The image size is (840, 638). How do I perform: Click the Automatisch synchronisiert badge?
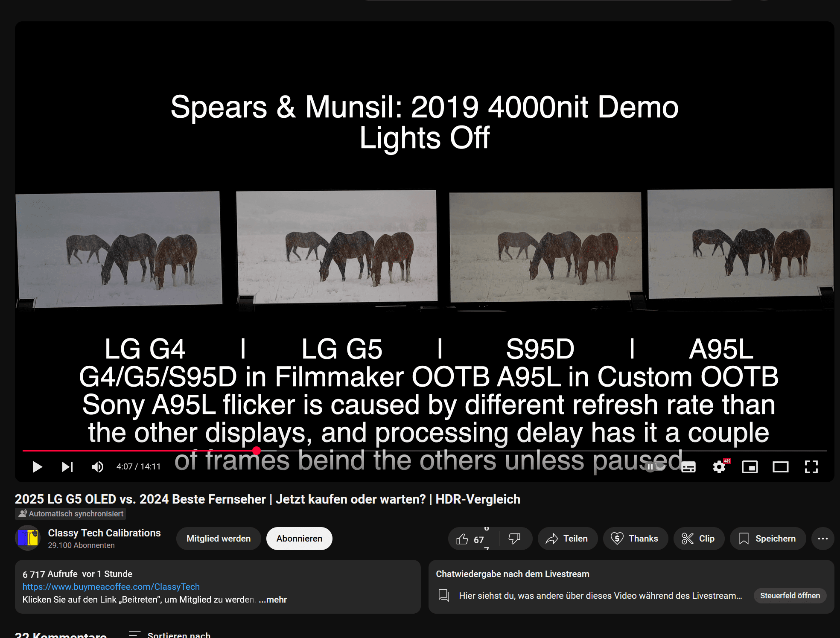pos(71,514)
